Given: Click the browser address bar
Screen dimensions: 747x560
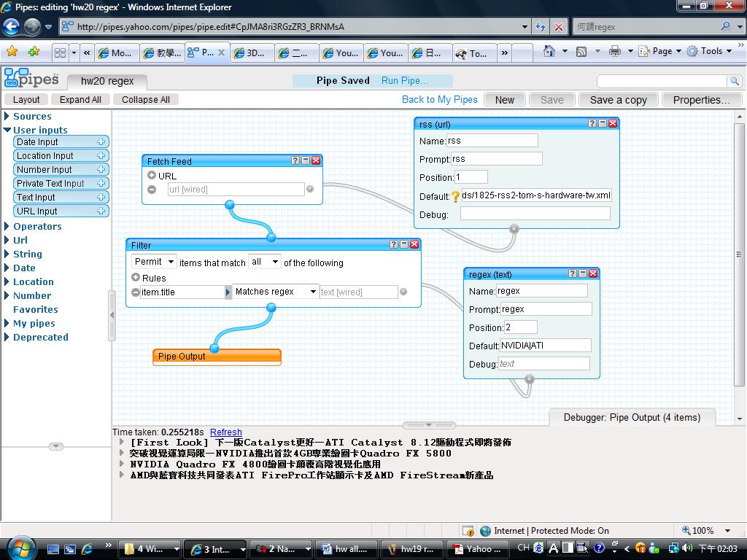Looking at the screenshot, I should pyautogui.click(x=295, y=27).
